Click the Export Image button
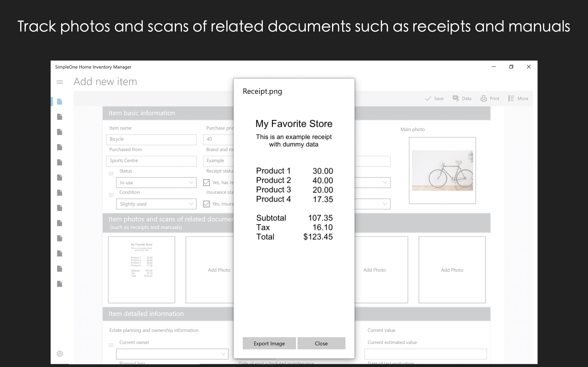 pyautogui.click(x=269, y=343)
